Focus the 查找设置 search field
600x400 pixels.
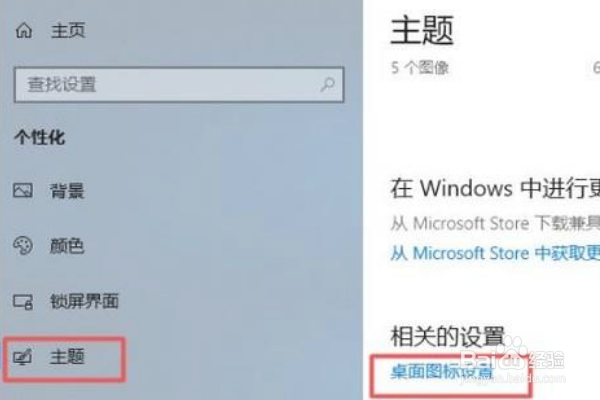(179, 85)
